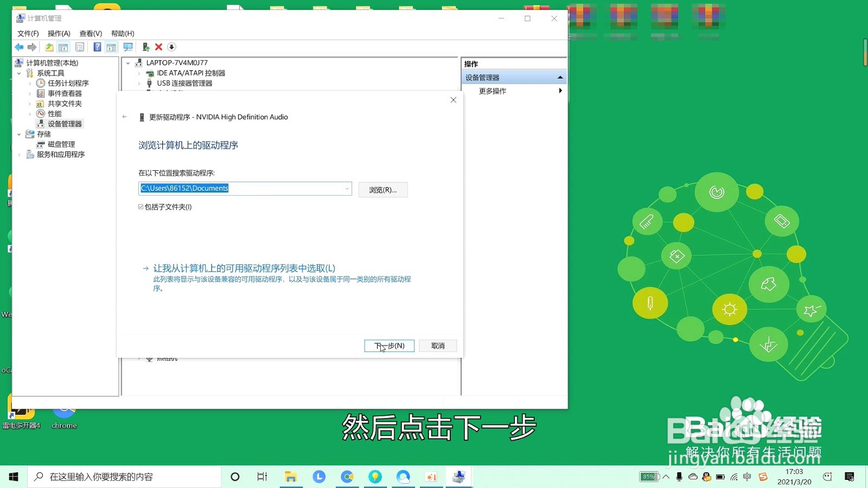Click the microphone icon in the system tray
868x488 pixels.
pos(679,477)
